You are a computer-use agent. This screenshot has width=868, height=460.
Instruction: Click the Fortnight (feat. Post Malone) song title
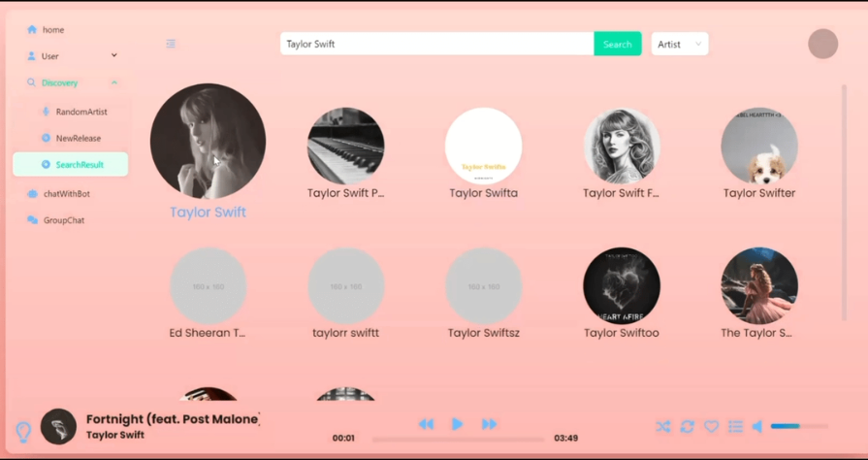(x=173, y=419)
